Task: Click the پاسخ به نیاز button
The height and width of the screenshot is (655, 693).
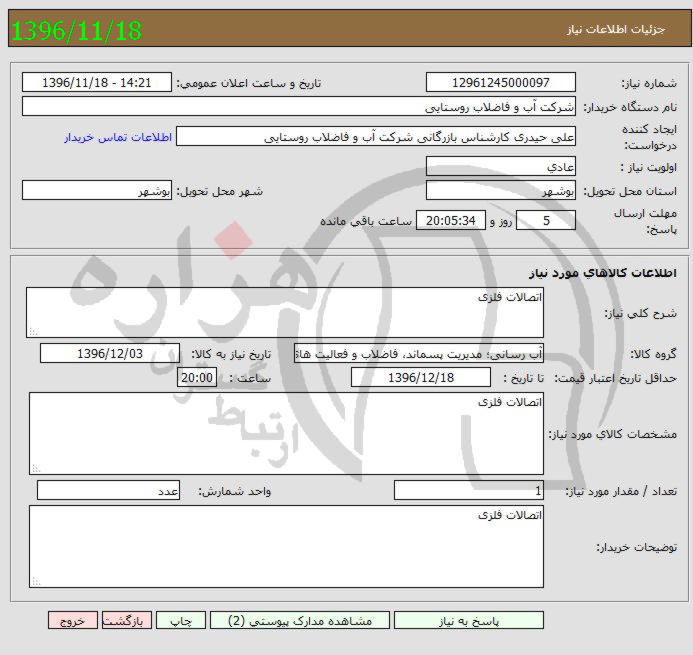Action: pyautogui.click(x=468, y=621)
